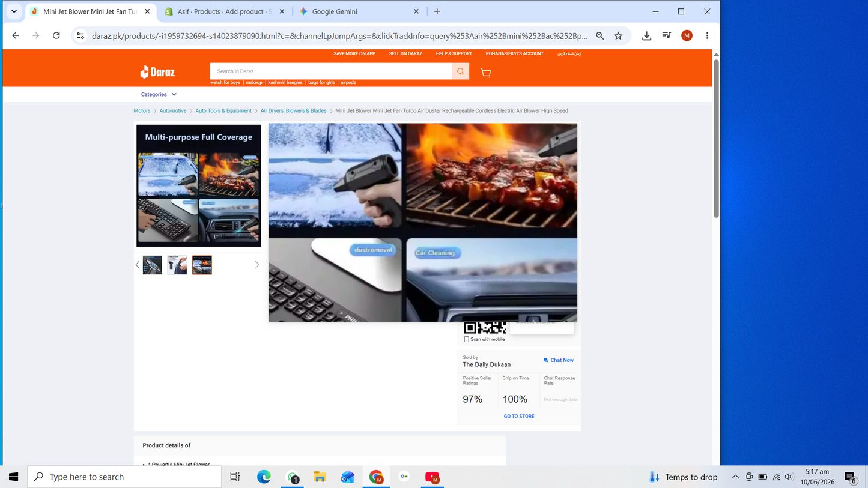This screenshot has height=488, width=868.
Task: Click the GO TO STORE link
Action: [x=519, y=416]
